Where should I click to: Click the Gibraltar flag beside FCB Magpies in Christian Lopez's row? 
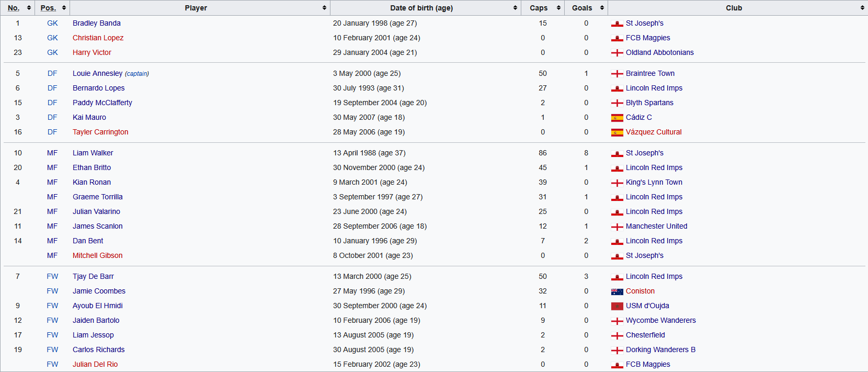coord(617,38)
